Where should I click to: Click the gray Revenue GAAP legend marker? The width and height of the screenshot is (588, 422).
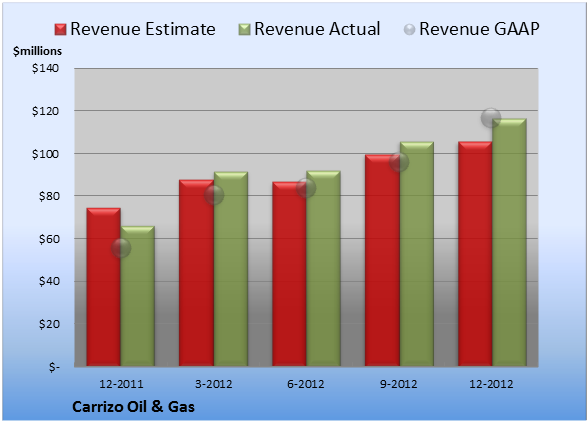[410, 30]
